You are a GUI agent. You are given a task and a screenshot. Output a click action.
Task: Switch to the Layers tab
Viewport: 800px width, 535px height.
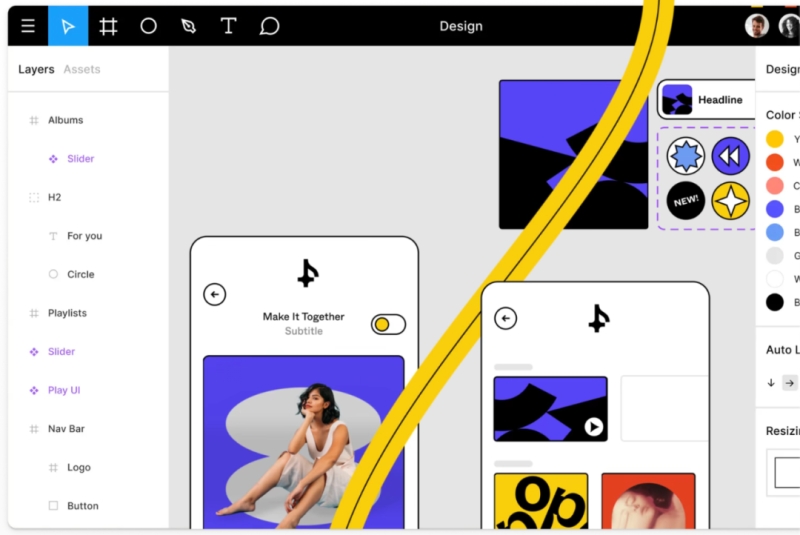(x=36, y=69)
